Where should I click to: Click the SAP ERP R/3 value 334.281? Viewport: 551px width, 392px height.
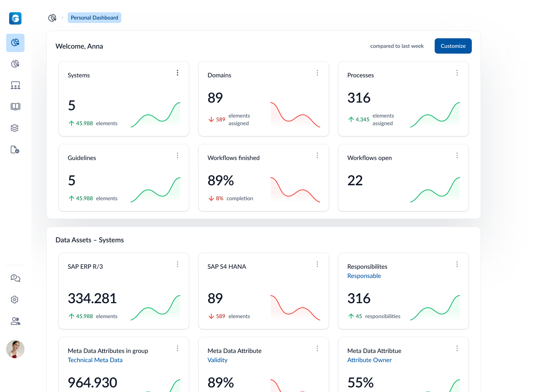pyautogui.click(x=92, y=298)
